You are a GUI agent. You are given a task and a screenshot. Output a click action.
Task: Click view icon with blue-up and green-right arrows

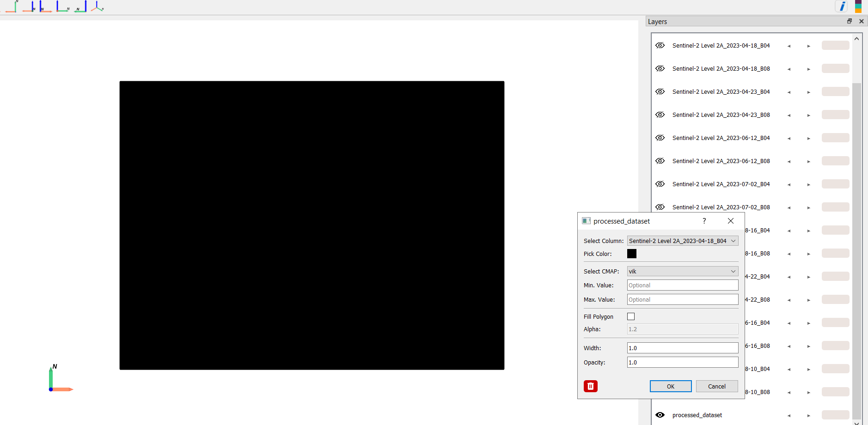(x=62, y=6)
